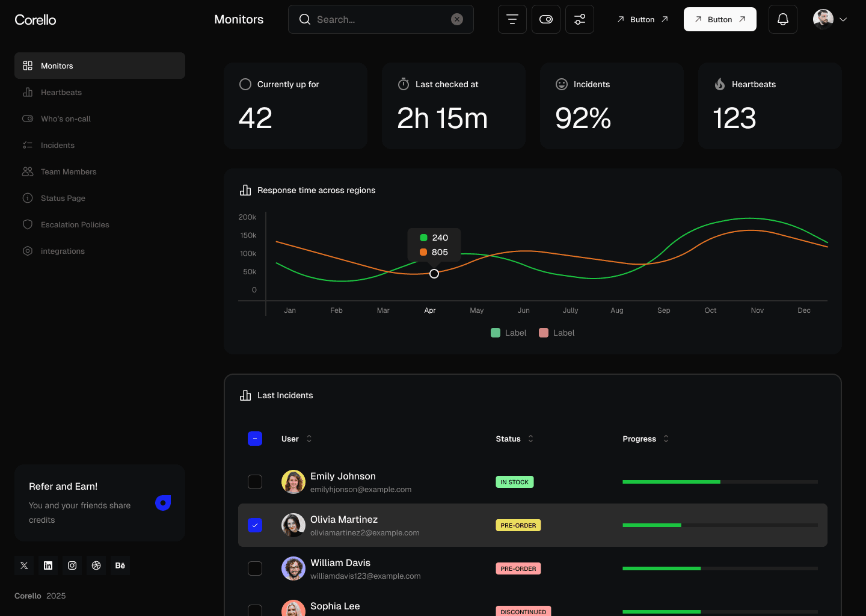This screenshot has height=616, width=866.
Task: Click the flame icon on Heartbeats card
Action: 720,84
